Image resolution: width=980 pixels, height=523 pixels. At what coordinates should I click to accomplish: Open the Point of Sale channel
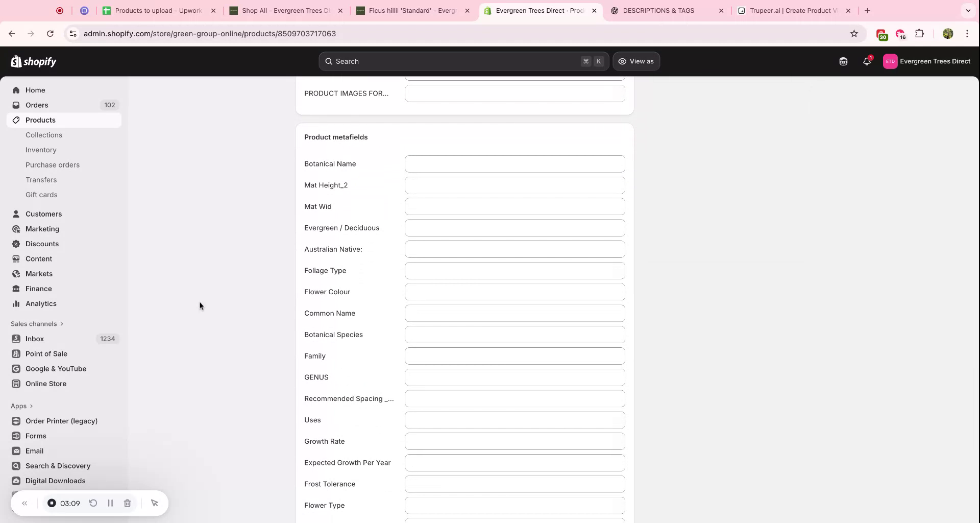(x=46, y=353)
